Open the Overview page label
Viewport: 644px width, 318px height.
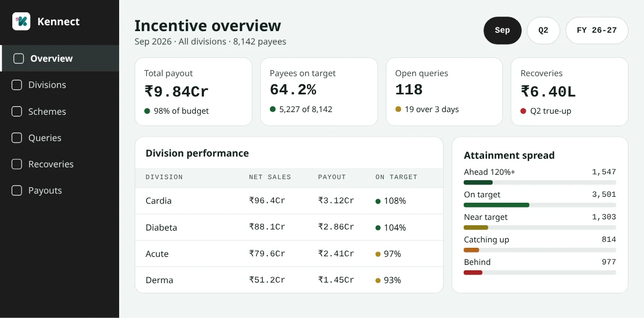(x=52, y=58)
